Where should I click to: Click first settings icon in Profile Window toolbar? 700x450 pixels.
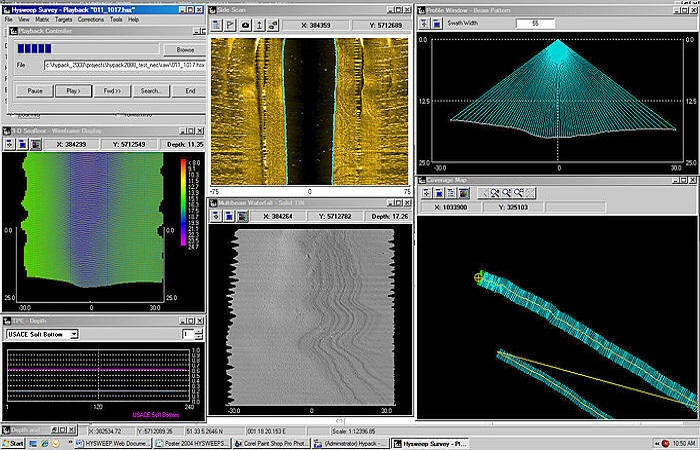pyautogui.click(x=424, y=23)
